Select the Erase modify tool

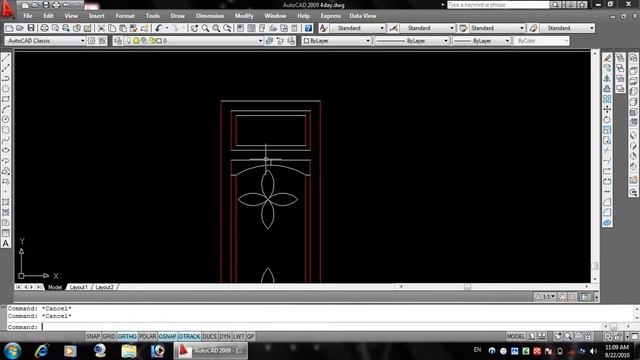point(607,58)
